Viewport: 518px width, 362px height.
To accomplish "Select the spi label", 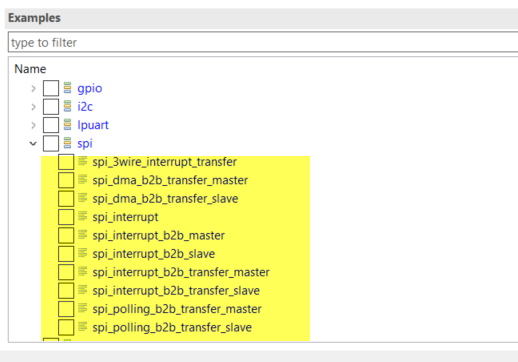I will (85, 144).
